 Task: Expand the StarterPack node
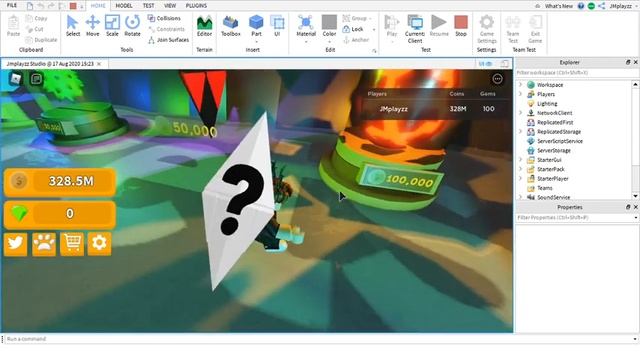[520, 169]
